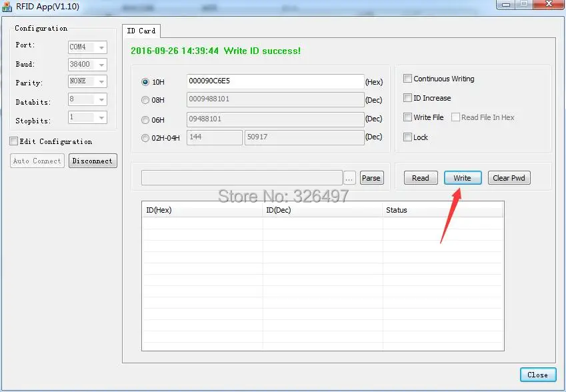
Task: Open the Stopbits dropdown
Action: tap(87, 117)
